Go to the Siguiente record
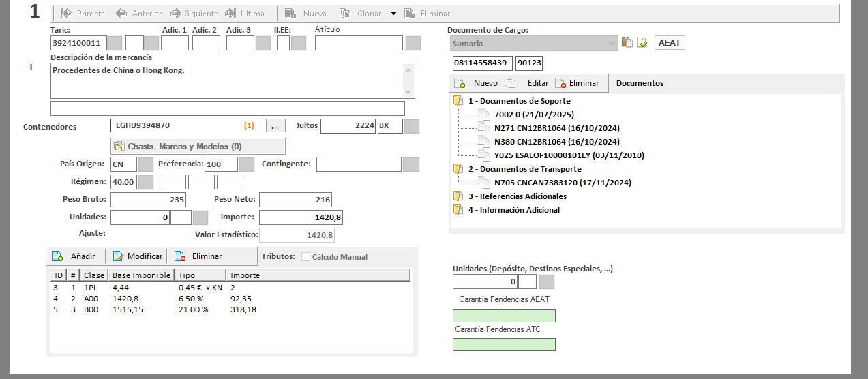 pyautogui.click(x=176, y=14)
